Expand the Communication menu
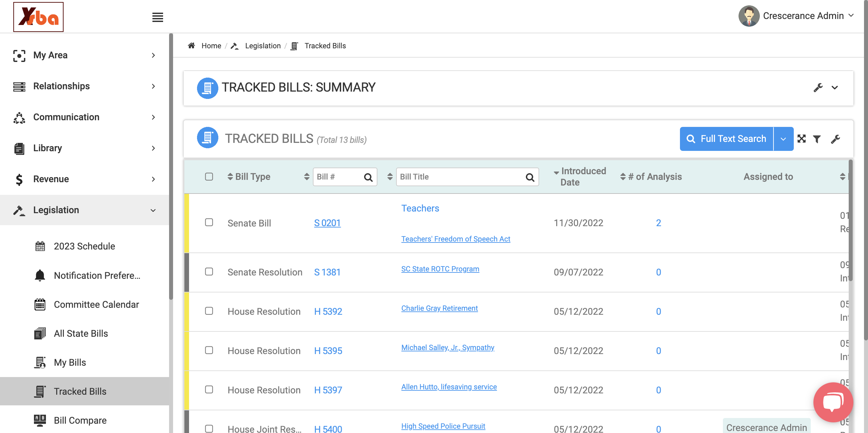Viewport: 868px width, 433px height. [85, 117]
